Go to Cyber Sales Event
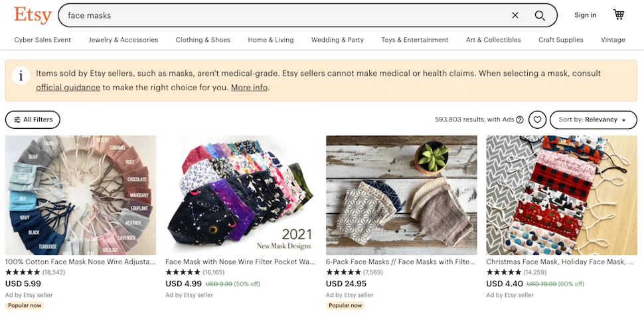 point(42,40)
